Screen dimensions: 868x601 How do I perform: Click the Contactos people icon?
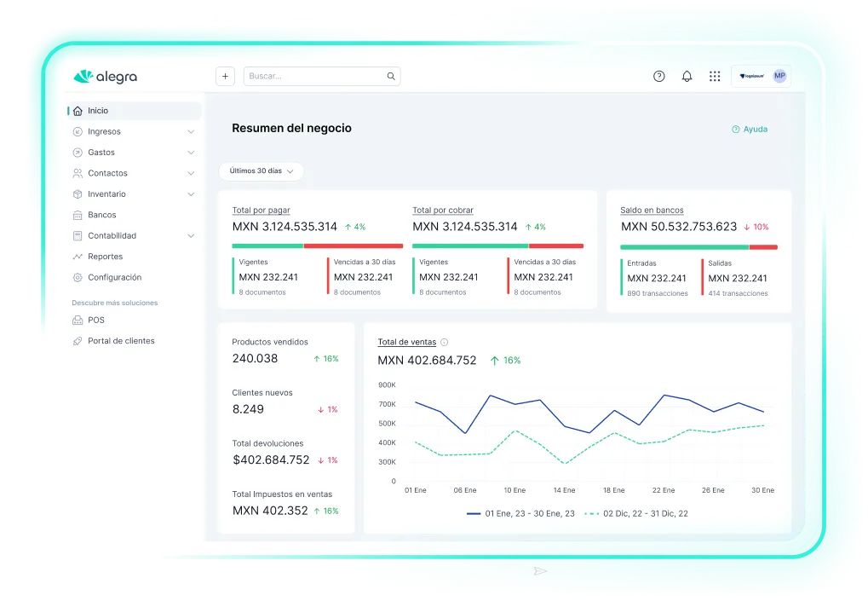pyautogui.click(x=78, y=173)
